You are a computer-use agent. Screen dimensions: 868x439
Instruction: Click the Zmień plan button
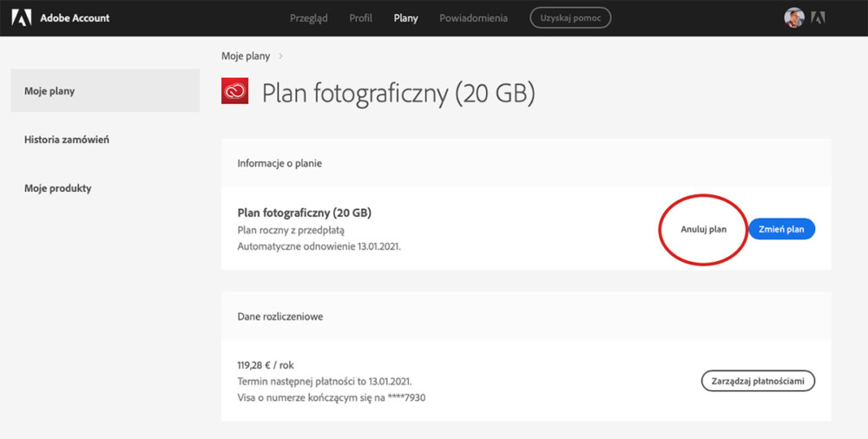click(x=782, y=229)
